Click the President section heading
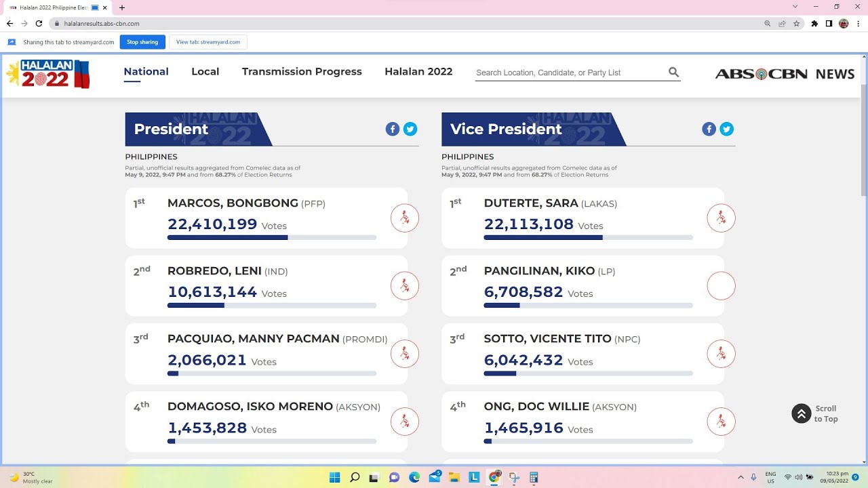The image size is (868, 488). tap(171, 129)
